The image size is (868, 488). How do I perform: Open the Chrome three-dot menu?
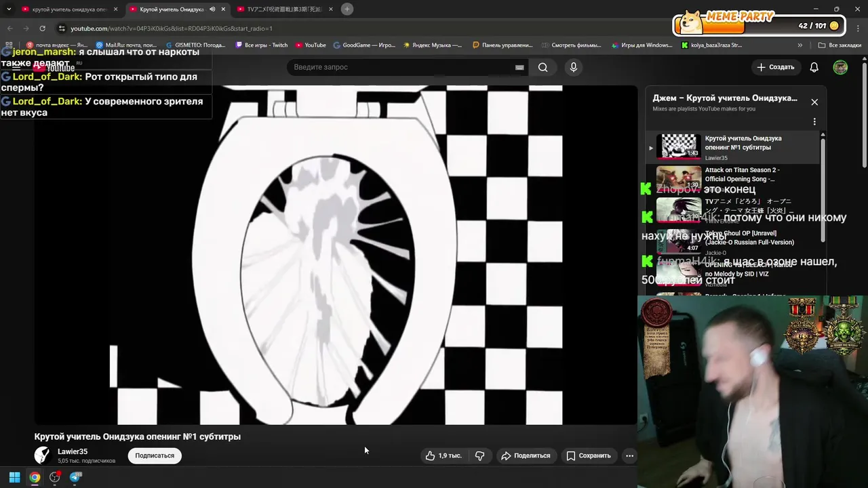(859, 28)
